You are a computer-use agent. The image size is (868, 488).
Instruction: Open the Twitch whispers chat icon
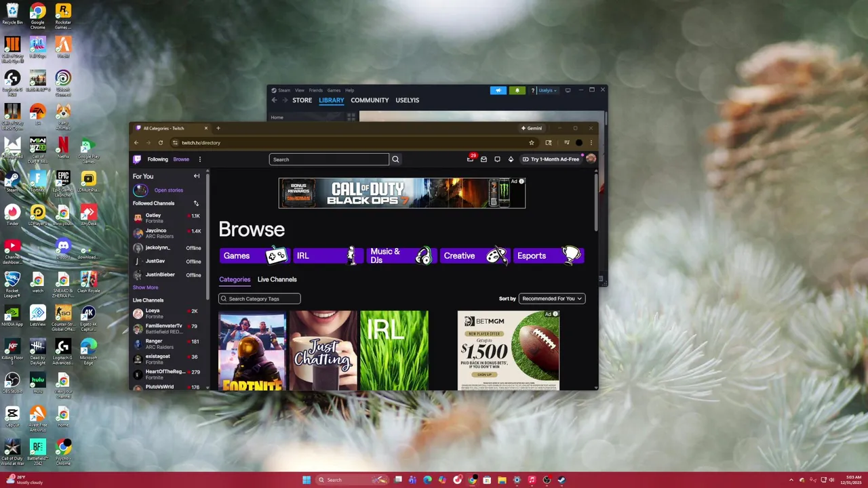click(x=497, y=159)
